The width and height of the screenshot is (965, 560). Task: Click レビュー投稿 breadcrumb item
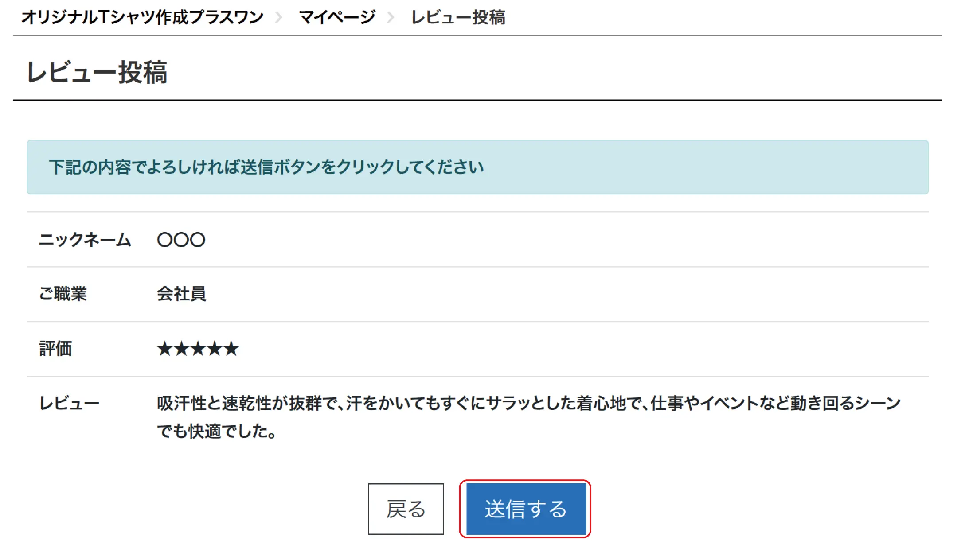(458, 17)
